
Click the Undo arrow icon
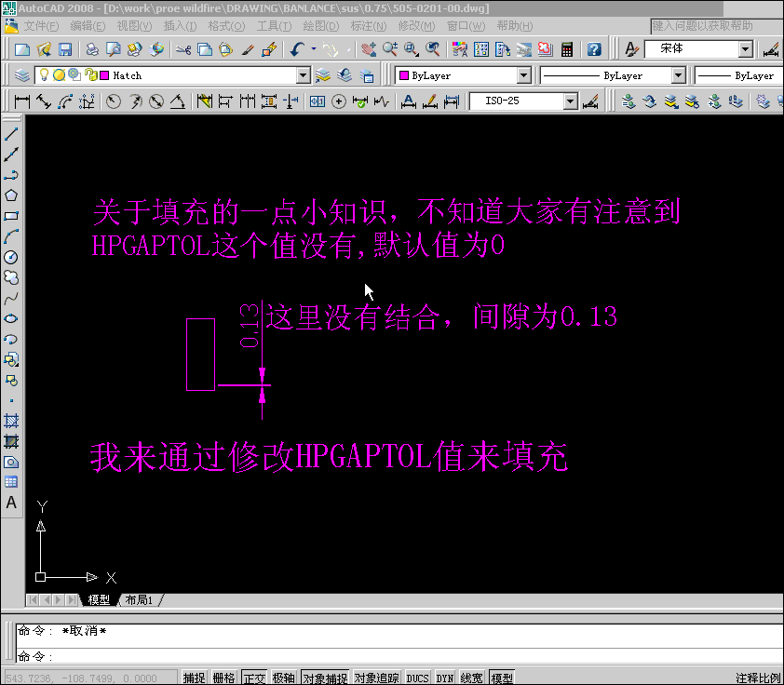tap(298, 49)
